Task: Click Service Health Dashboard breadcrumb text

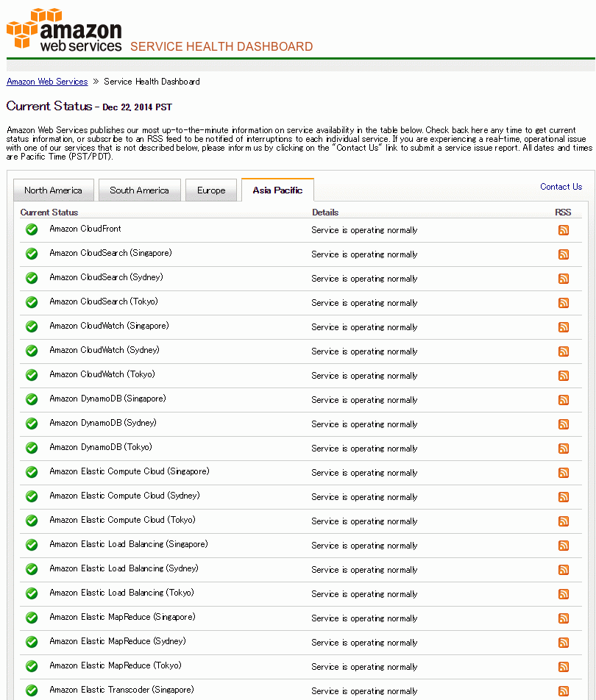Action: [x=152, y=82]
